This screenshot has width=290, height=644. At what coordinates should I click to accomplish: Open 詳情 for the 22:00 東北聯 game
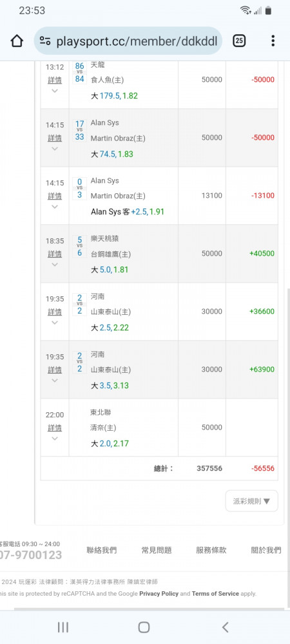(x=55, y=428)
